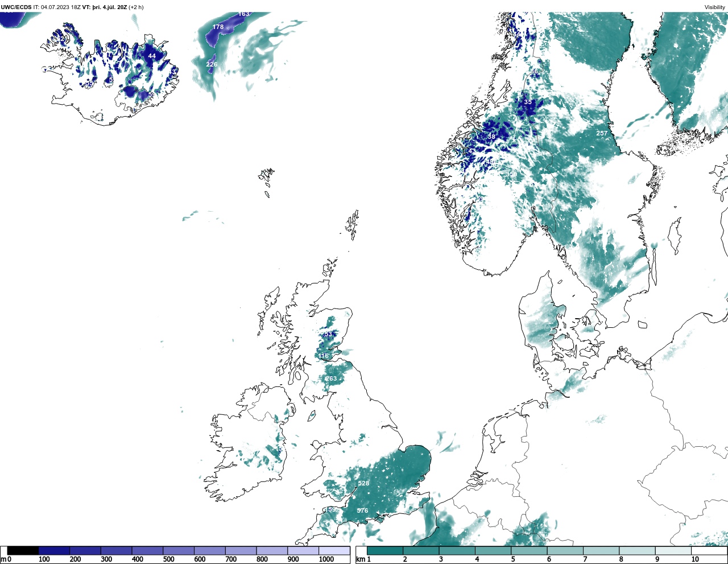Click the palest lavender swatch after 1000 m
This screenshot has height=564, width=728.
click(x=334, y=551)
